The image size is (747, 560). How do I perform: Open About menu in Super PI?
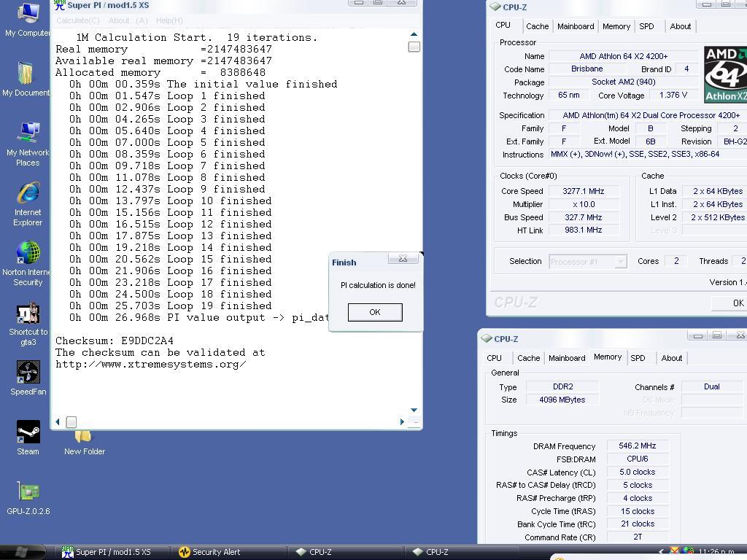(128, 20)
